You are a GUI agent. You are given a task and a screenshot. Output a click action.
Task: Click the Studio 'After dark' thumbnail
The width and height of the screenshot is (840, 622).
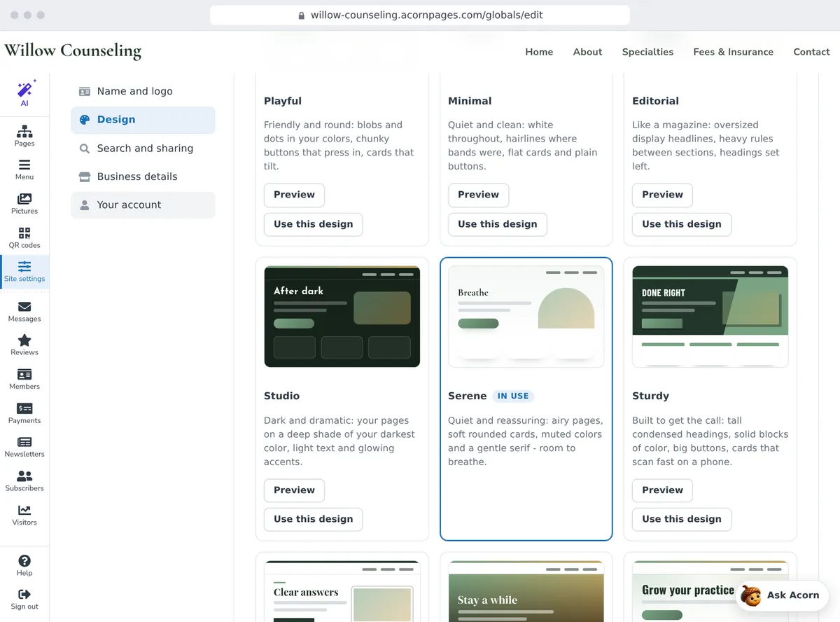click(x=342, y=317)
